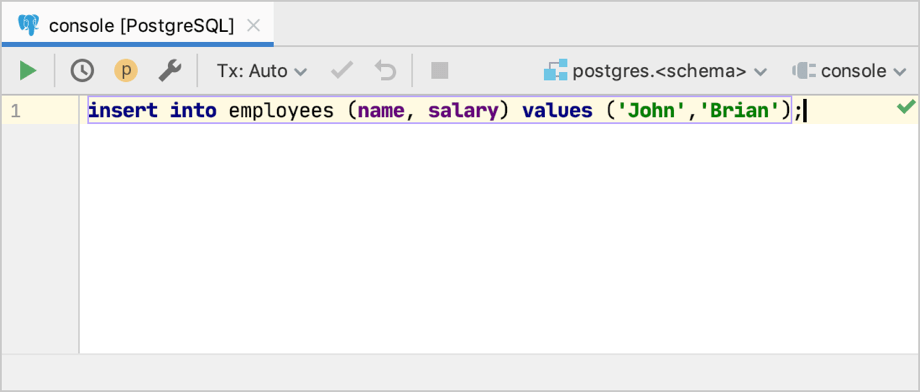
Task: Click the 'salary' column name in the query
Action: pos(463,110)
